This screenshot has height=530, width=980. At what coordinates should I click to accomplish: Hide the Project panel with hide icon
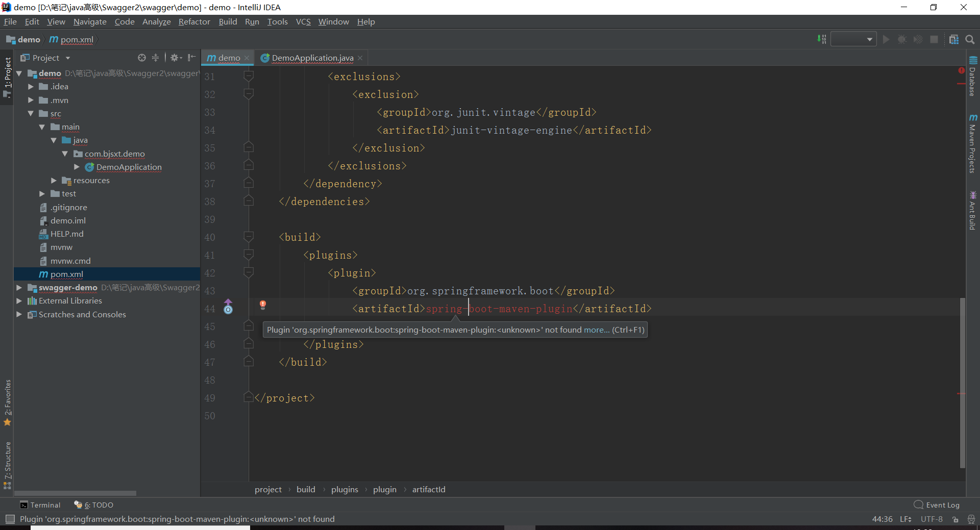click(x=191, y=58)
